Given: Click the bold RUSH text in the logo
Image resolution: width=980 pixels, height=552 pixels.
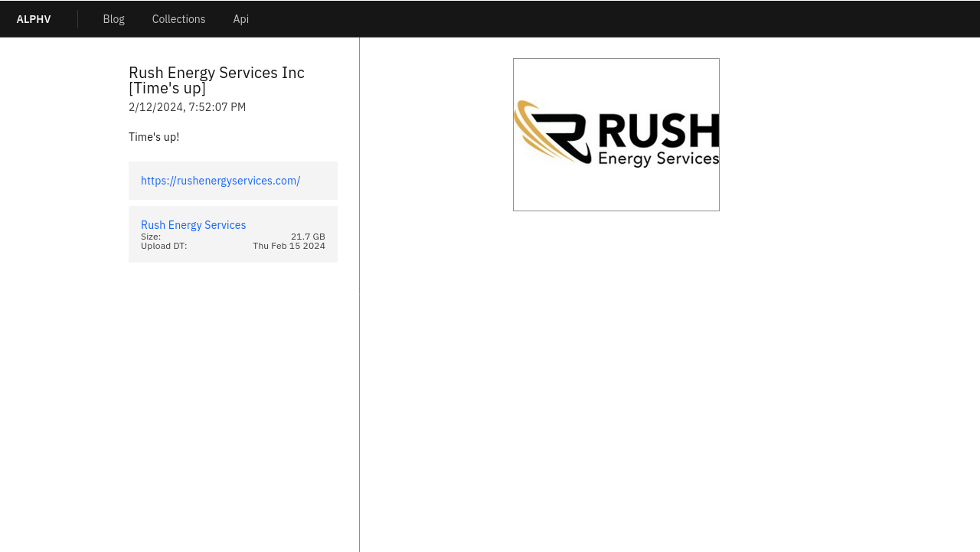Looking at the screenshot, I should click(658, 129).
